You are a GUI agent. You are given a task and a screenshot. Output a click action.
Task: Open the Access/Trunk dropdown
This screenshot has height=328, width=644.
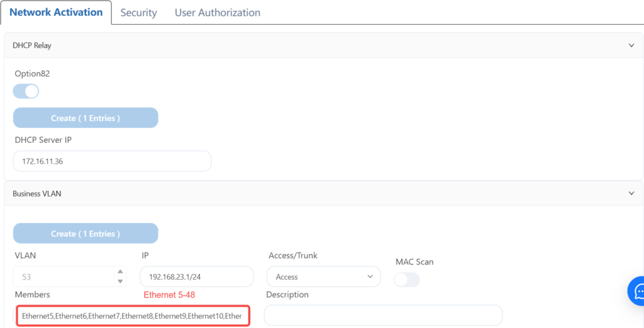[x=323, y=277]
